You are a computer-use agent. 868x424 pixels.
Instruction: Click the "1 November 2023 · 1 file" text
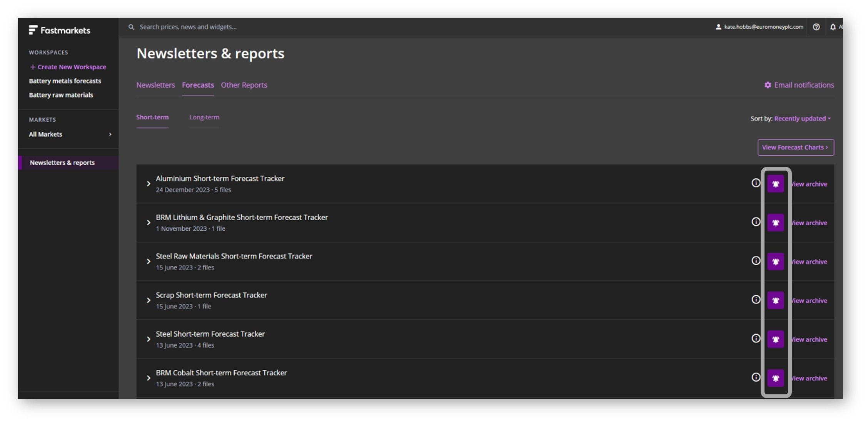(190, 229)
